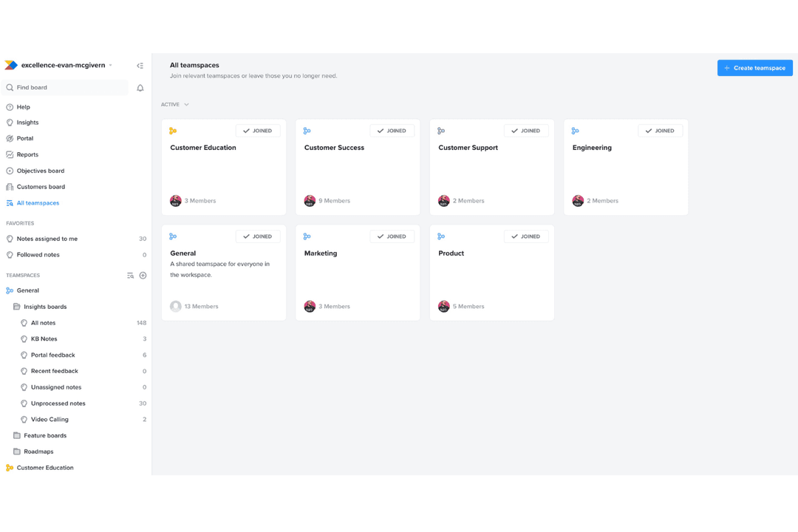The image size is (798, 532).
Task: Click the Objectives board target icon
Action: (10, 171)
